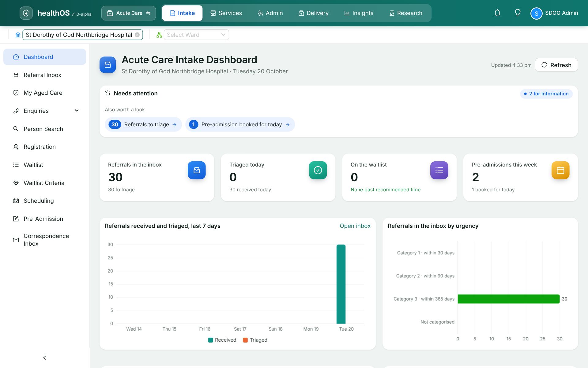Viewport: 588px width, 368px height.
Task: Click the Open inbox link
Action: point(355,226)
